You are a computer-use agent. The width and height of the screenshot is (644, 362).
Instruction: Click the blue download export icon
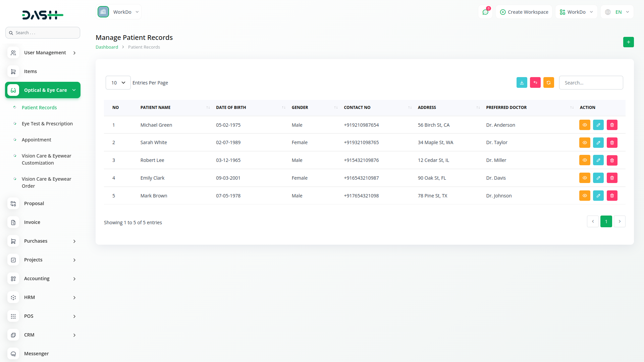pos(522,82)
